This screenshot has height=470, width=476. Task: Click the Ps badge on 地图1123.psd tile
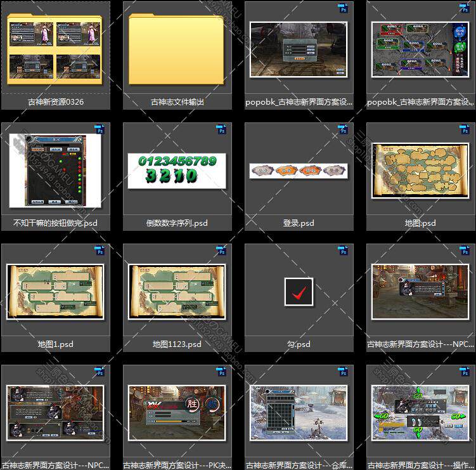(221, 251)
